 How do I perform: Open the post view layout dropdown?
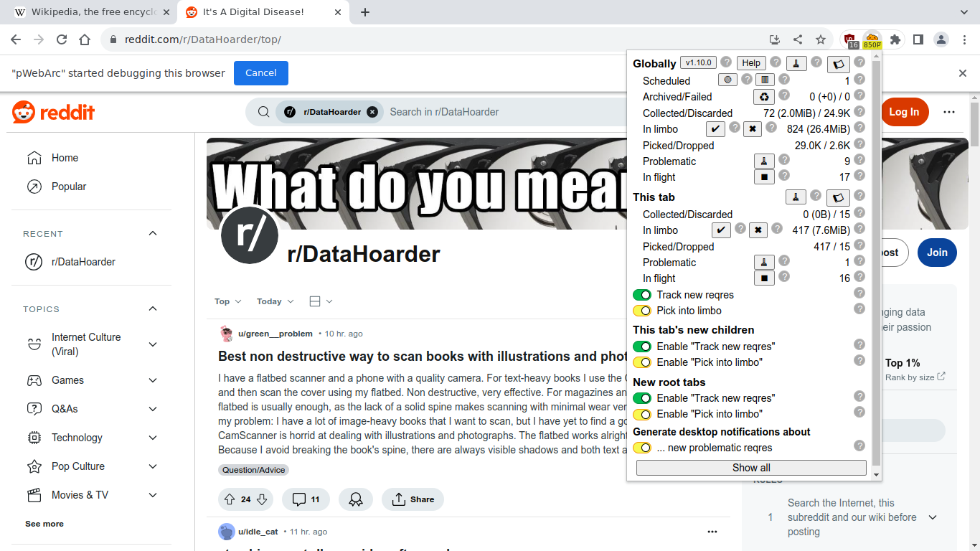click(321, 301)
